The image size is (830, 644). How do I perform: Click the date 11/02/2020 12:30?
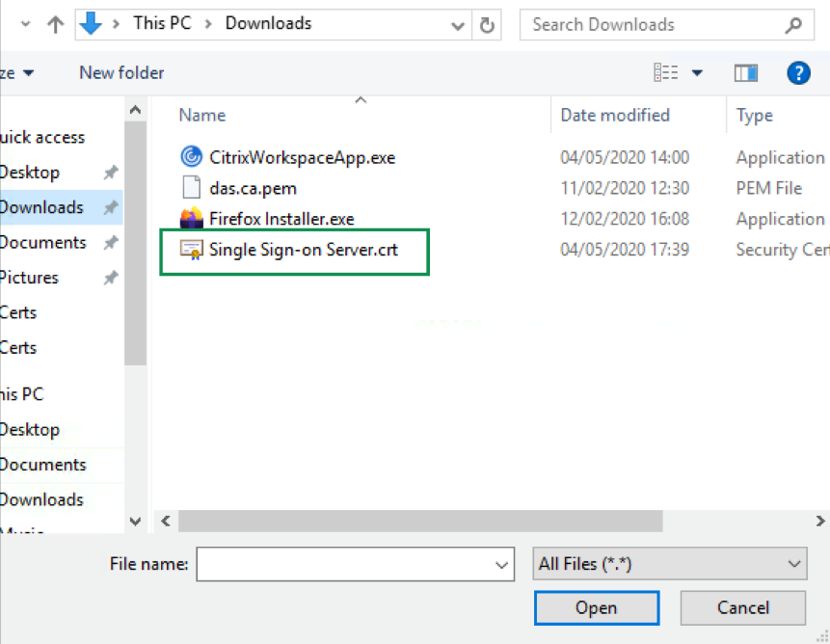pyautogui.click(x=625, y=188)
